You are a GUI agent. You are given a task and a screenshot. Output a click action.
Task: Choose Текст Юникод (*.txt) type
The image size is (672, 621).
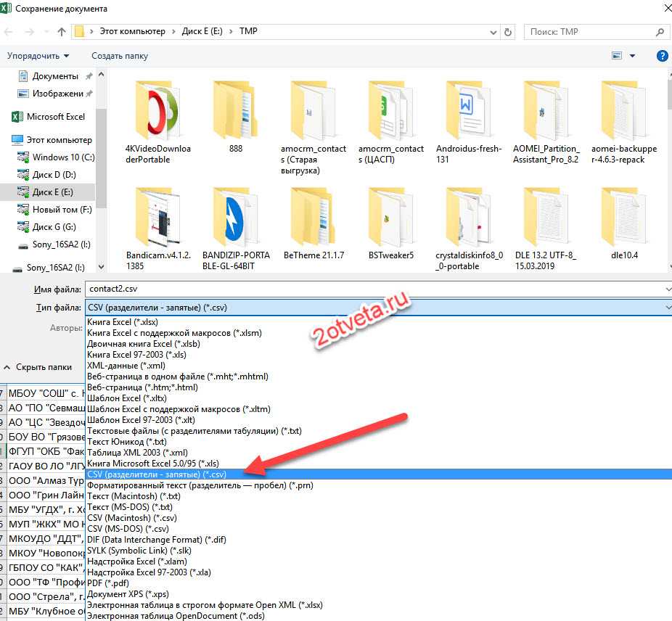(379, 441)
